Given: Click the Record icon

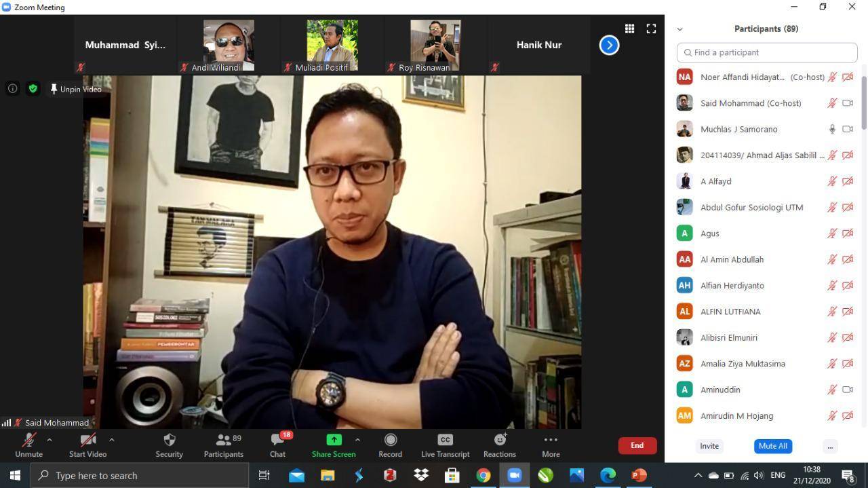Looking at the screenshot, I should 390,440.
